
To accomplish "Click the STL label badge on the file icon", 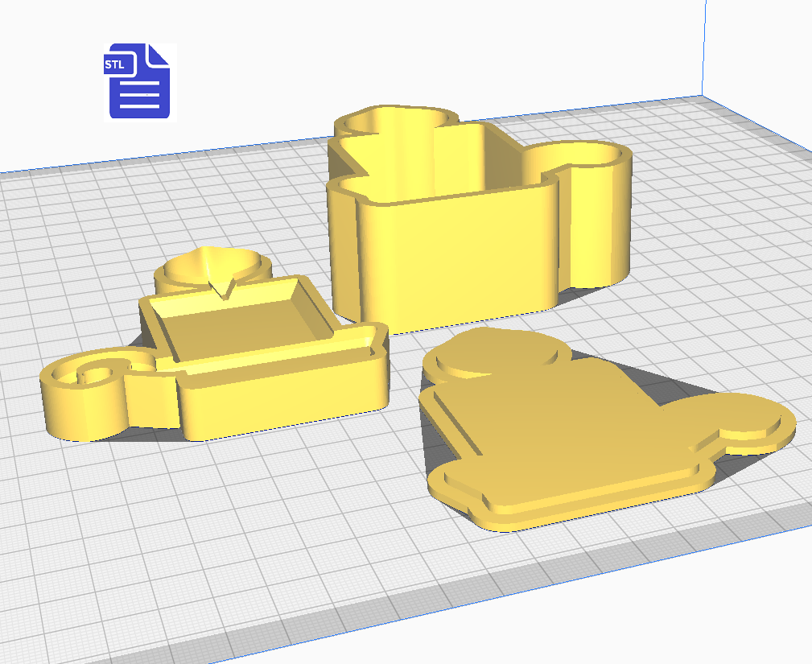I will click(115, 65).
